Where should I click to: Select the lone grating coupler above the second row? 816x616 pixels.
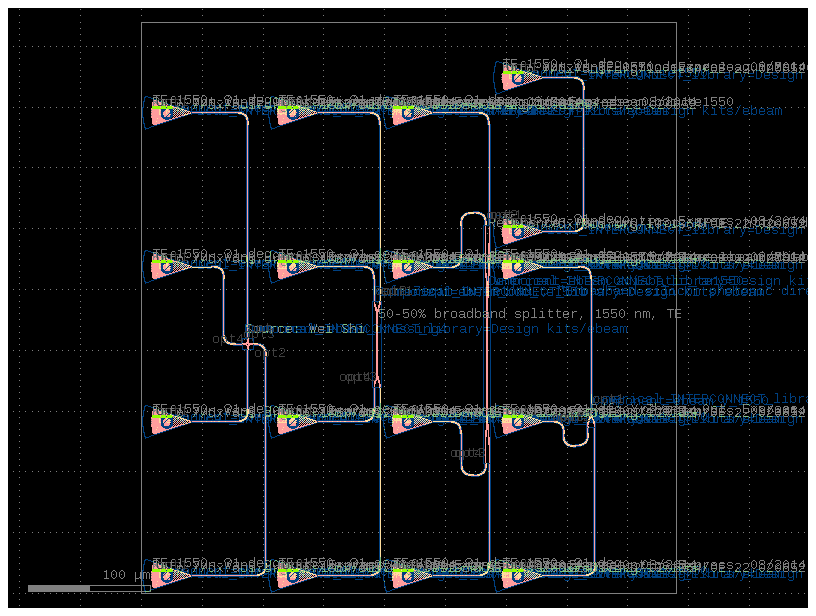515,230
